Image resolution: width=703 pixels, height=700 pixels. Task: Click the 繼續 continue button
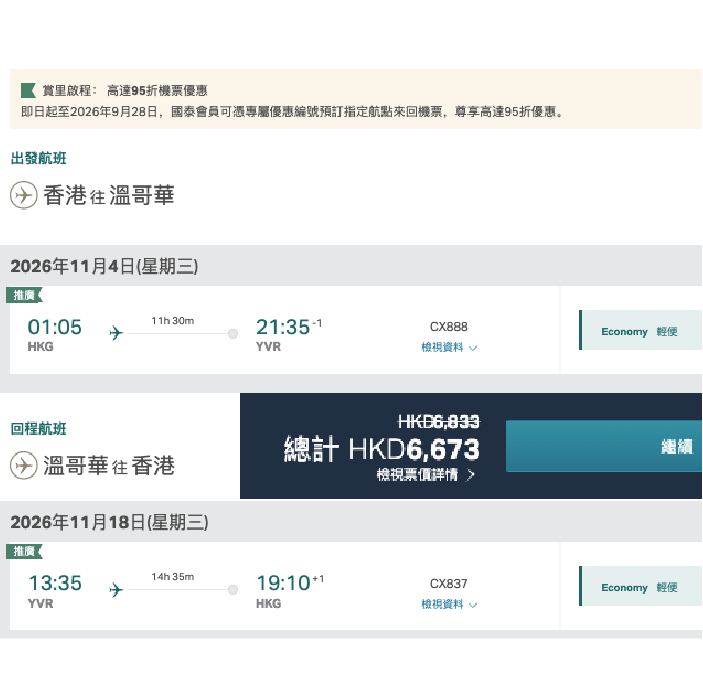click(x=603, y=446)
